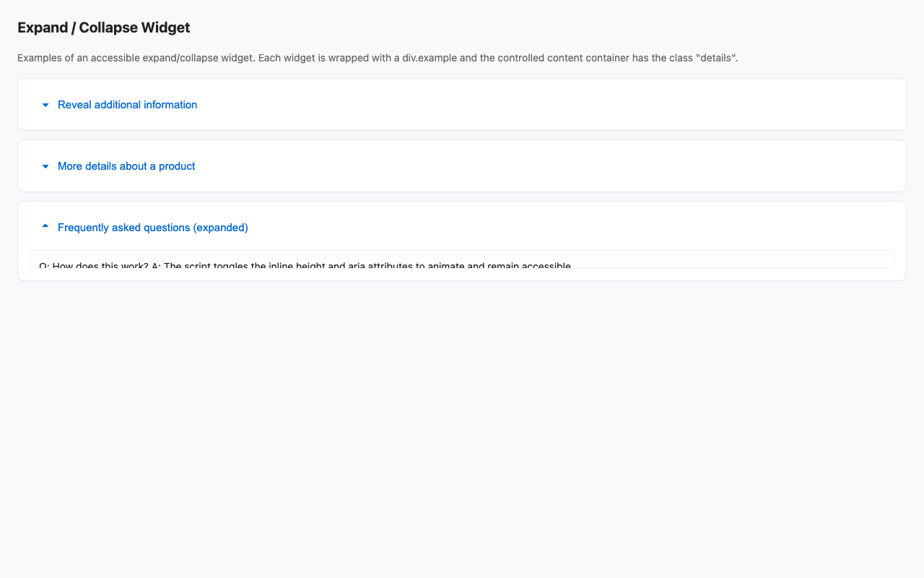The image size is (924, 578).
Task: Click the Frequently asked questions (expanded) link text
Action: [x=152, y=227]
